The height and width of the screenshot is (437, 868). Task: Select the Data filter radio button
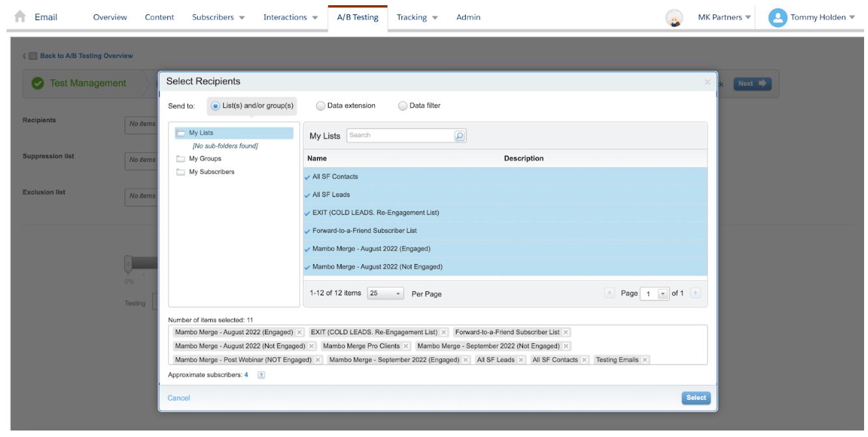pyautogui.click(x=403, y=106)
